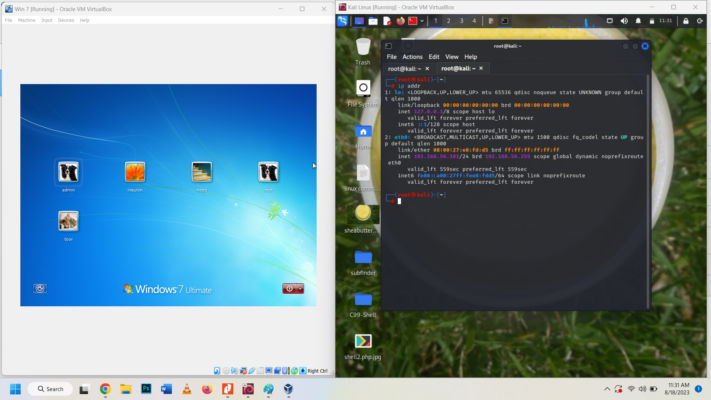Open text editor icon in the Kali panel
Screen dimensions: 711x400
[x=387, y=21]
